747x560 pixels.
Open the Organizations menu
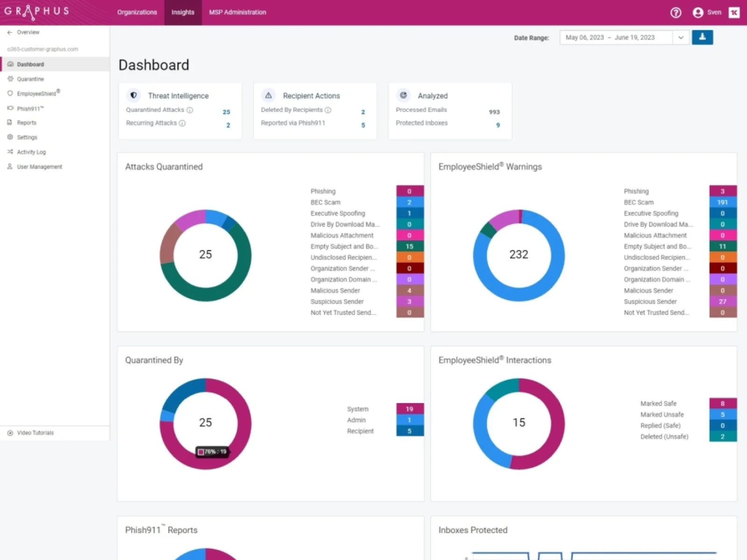tap(137, 13)
